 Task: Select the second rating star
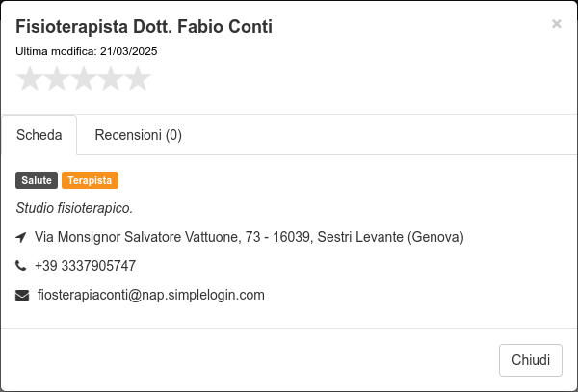[57, 78]
